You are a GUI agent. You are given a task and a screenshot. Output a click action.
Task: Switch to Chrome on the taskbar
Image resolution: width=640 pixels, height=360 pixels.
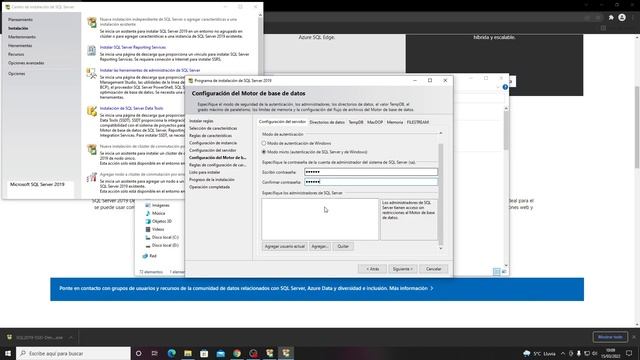237,353
